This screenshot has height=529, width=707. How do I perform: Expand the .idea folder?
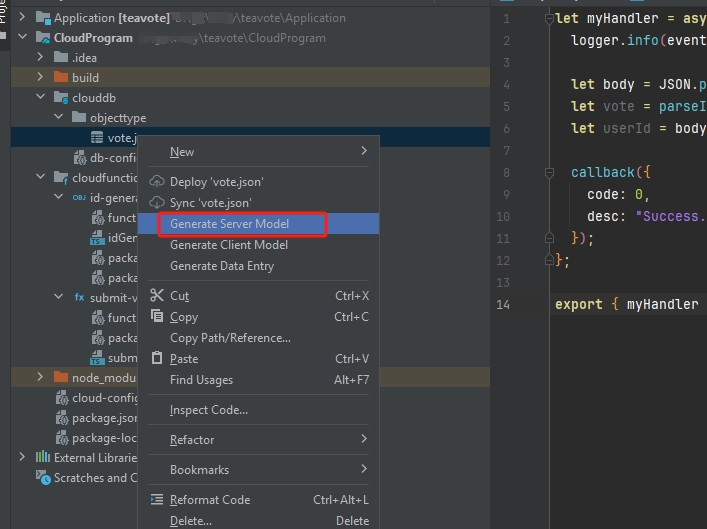coord(40,57)
